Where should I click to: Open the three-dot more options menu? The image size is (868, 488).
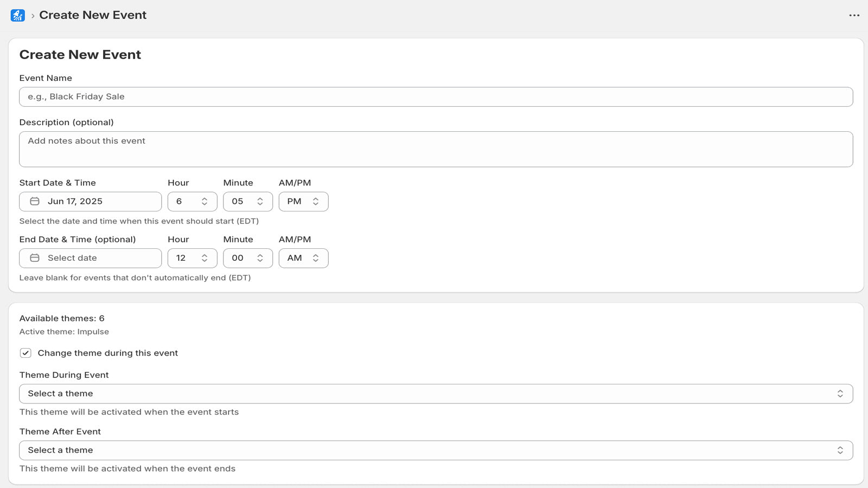(x=854, y=15)
